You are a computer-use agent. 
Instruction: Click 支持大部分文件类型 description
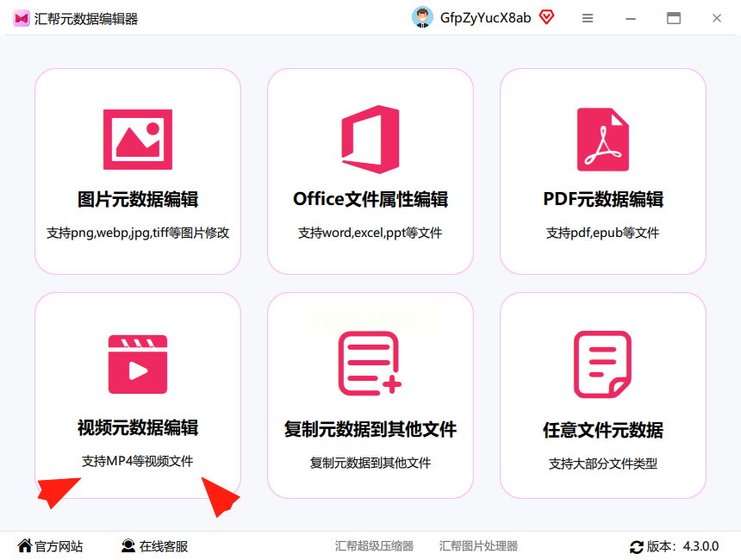pos(603,464)
